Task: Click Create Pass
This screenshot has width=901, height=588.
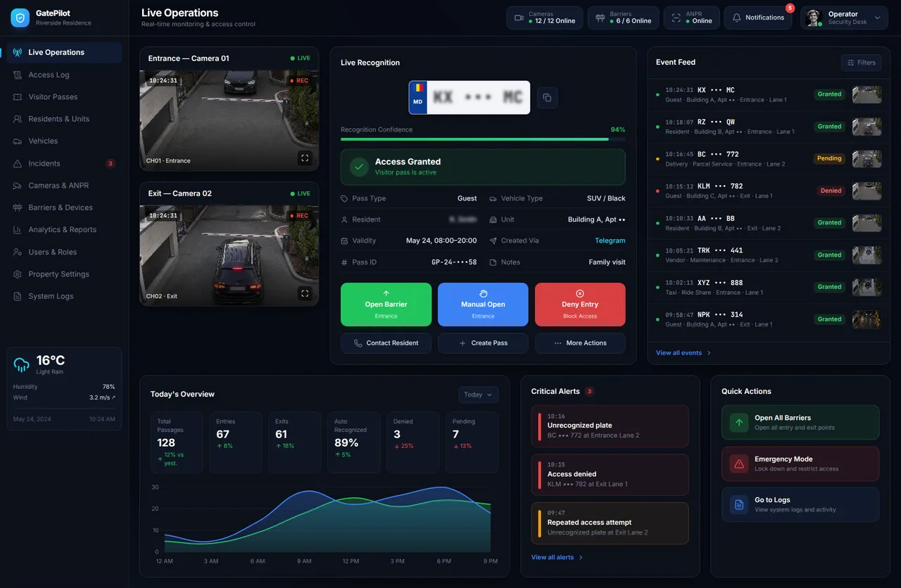Action: tap(483, 343)
